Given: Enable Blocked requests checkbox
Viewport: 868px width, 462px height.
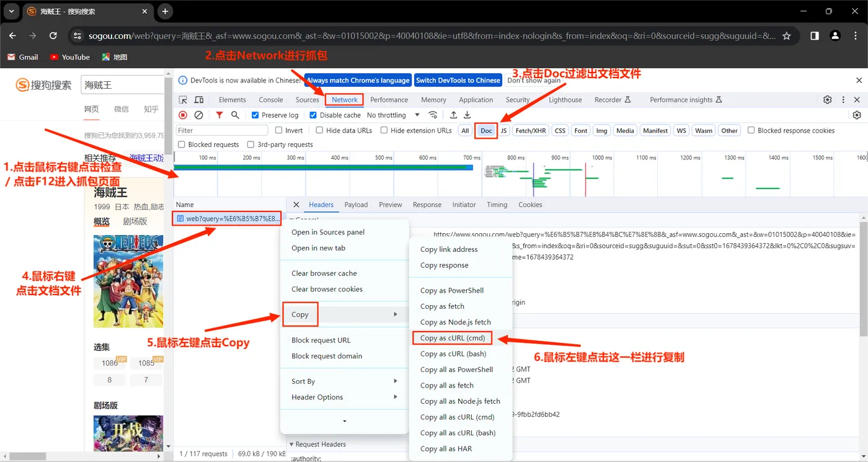Looking at the screenshot, I should [182, 144].
